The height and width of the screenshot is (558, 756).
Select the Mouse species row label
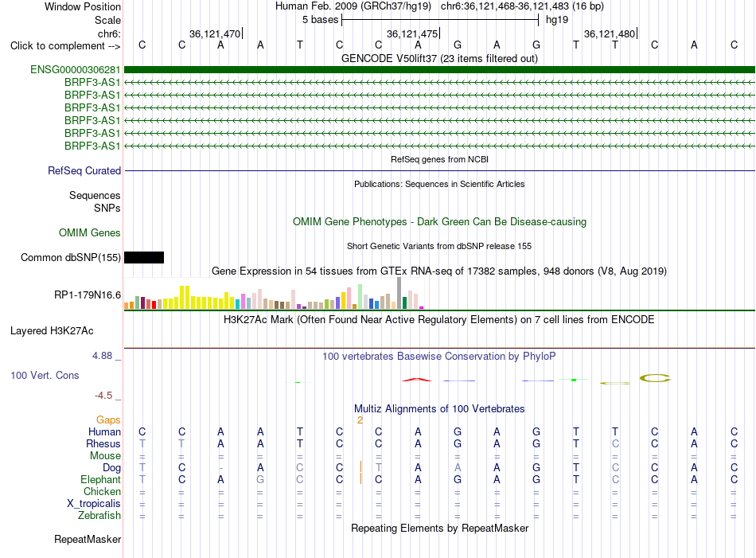coord(105,456)
